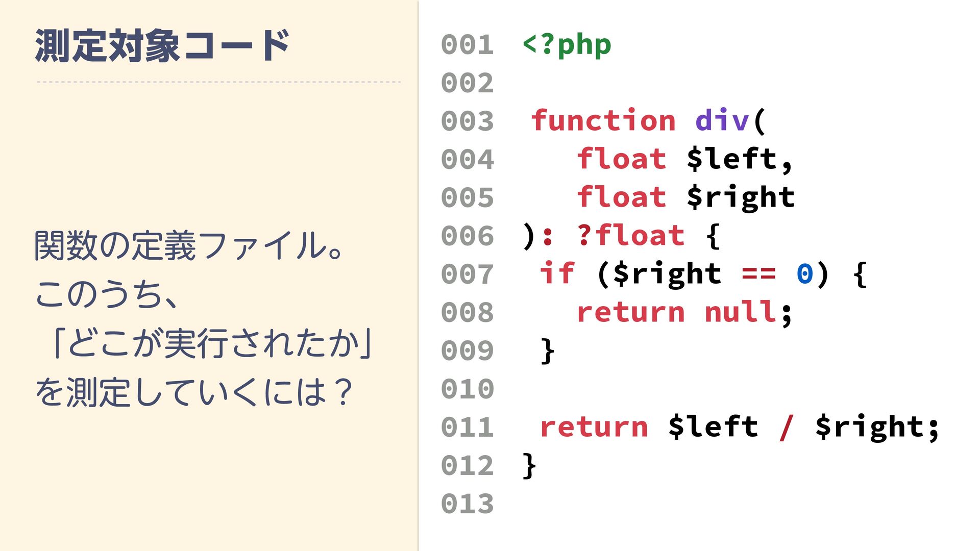The image size is (980, 551).
Task: Click the == comparison operator
Action: tap(758, 273)
